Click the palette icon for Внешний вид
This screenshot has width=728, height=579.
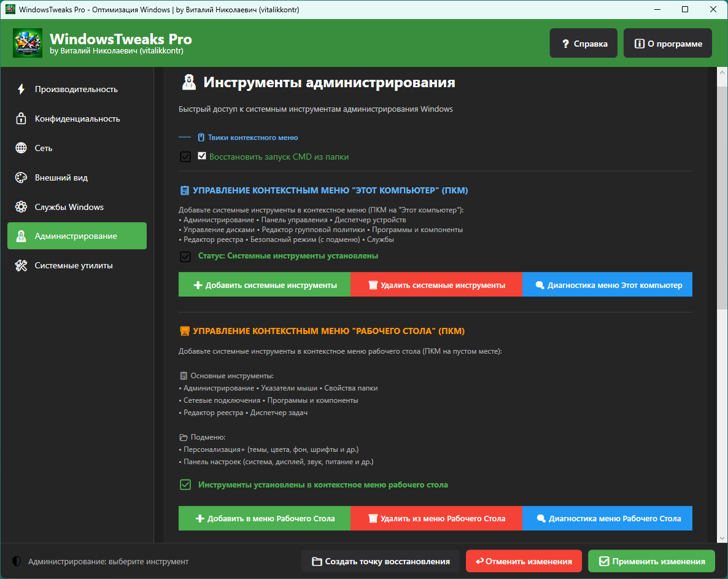21,177
